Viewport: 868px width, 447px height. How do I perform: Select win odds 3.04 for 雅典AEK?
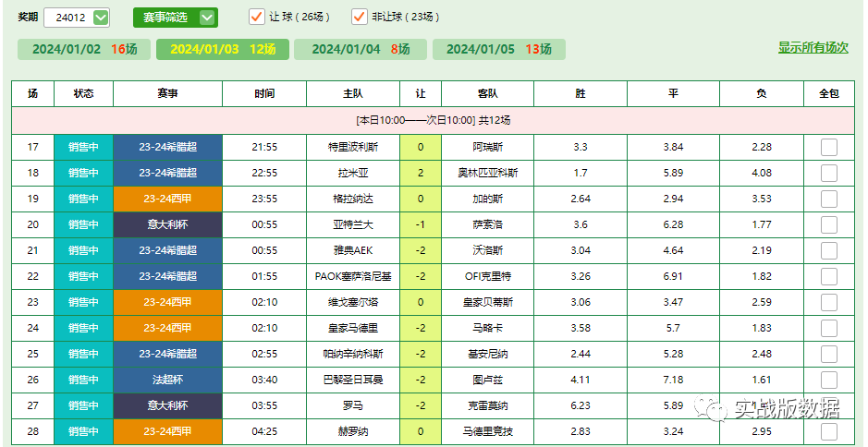[x=581, y=250]
